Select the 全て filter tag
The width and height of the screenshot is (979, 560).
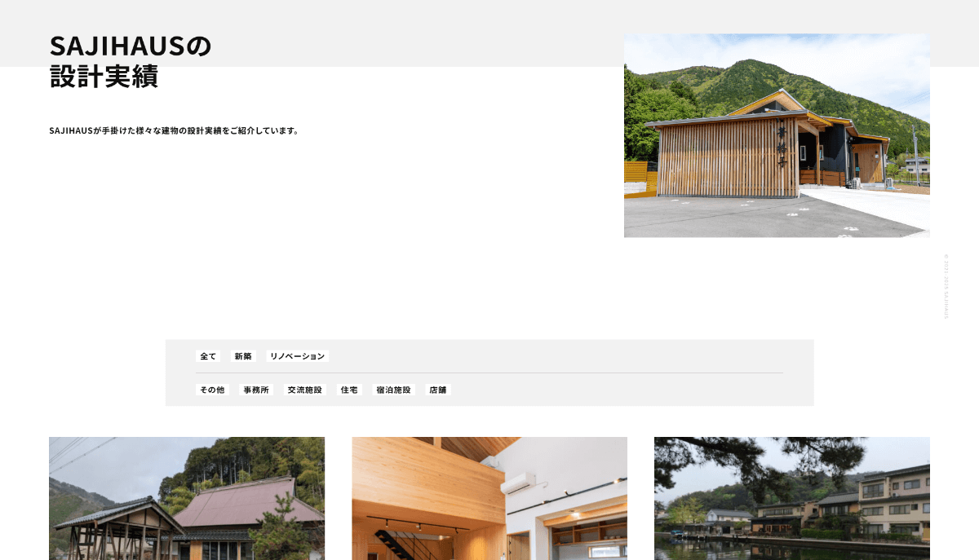pyautogui.click(x=208, y=356)
